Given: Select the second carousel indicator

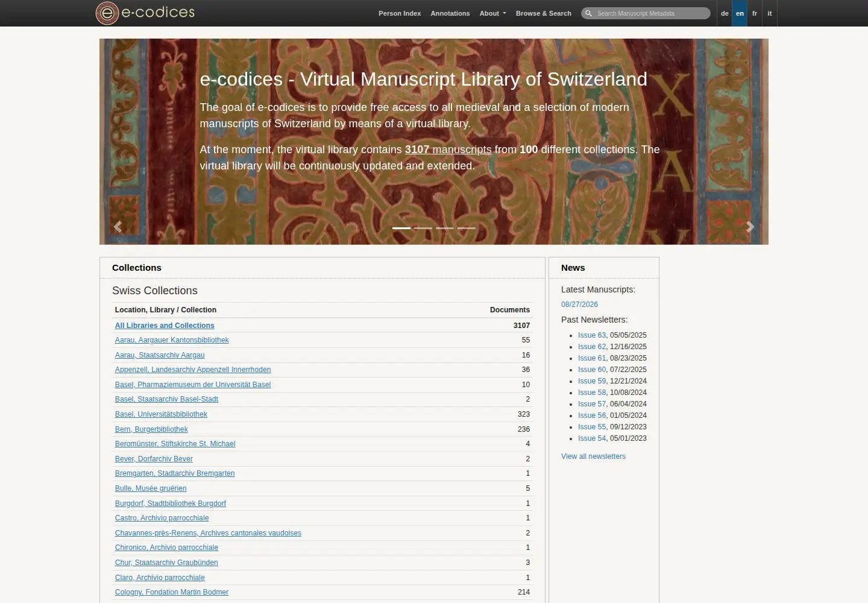Looking at the screenshot, I should 423,228.
